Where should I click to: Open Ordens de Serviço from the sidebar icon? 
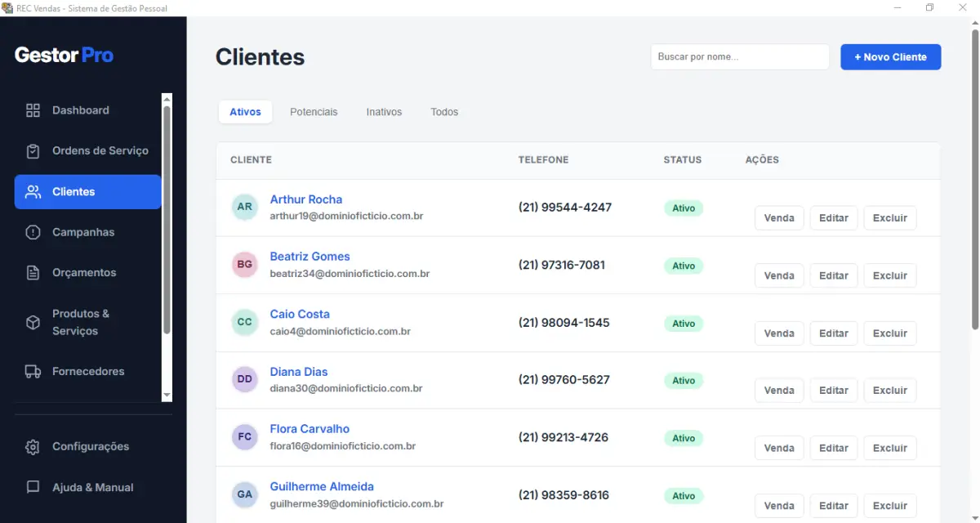[33, 150]
